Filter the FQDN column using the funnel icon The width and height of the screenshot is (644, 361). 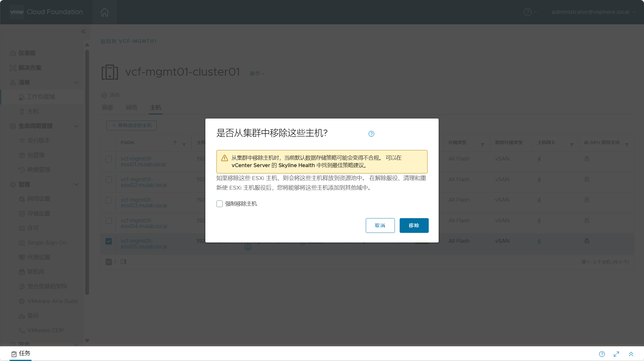(x=184, y=145)
